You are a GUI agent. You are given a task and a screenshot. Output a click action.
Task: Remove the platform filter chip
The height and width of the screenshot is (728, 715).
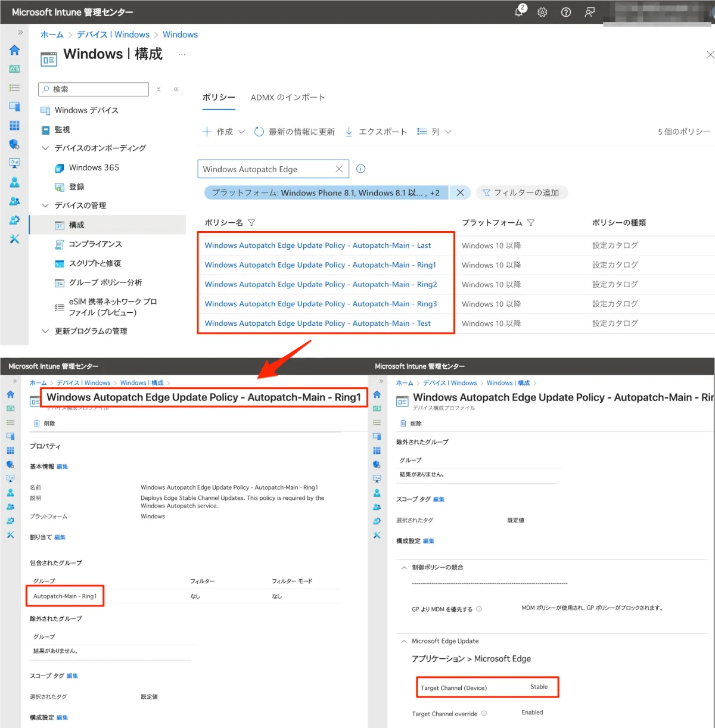[460, 192]
